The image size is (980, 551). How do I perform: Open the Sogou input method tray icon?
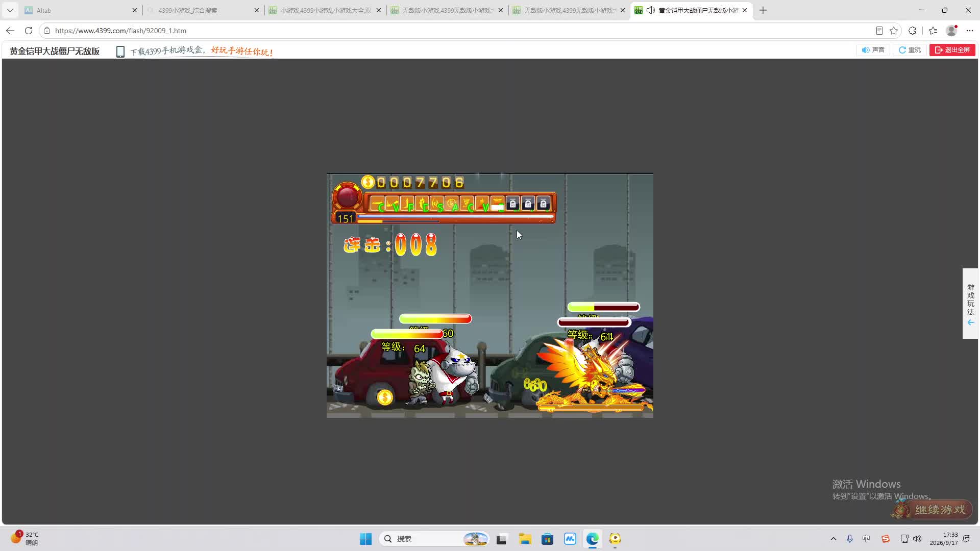coord(886,539)
